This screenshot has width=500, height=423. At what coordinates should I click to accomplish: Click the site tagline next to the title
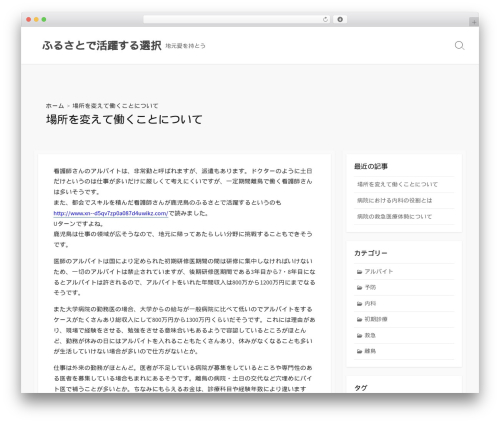click(x=185, y=46)
